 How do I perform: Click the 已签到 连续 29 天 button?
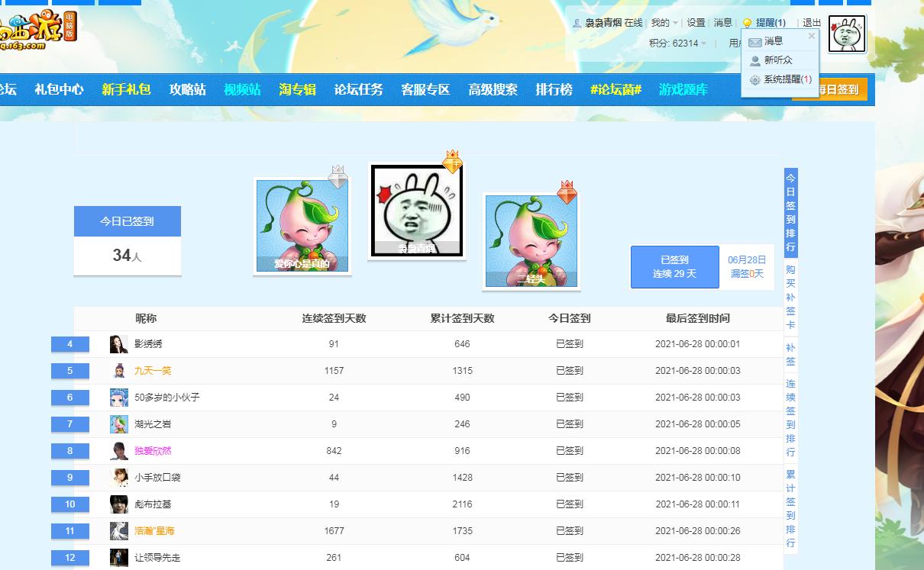click(x=674, y=267)
